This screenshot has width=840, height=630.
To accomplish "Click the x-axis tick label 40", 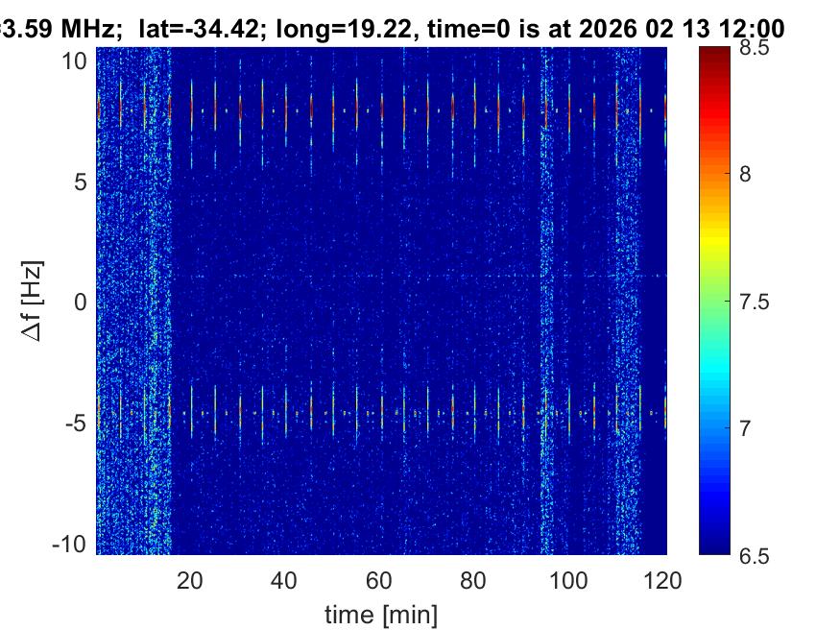I will click(285, 580).
